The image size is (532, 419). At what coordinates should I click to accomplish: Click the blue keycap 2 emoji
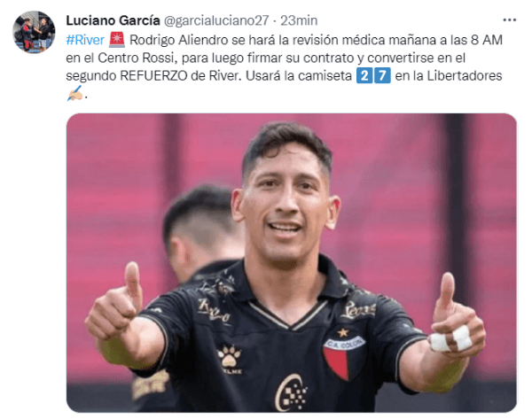pos(364,75)
